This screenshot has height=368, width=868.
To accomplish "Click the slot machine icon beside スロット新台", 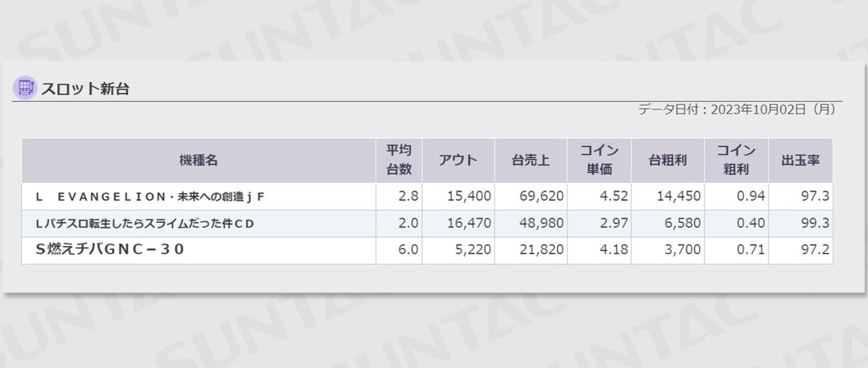I will (25, 88).
